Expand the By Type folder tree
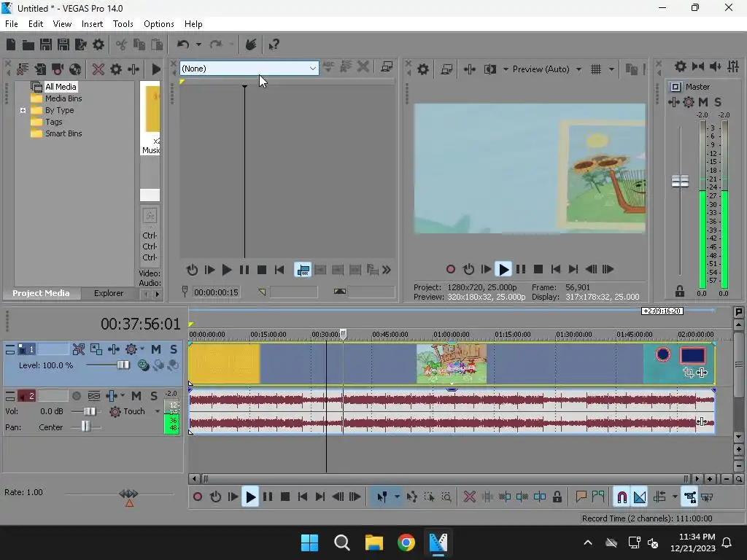The image size is (747, 560). click(23, 110)
